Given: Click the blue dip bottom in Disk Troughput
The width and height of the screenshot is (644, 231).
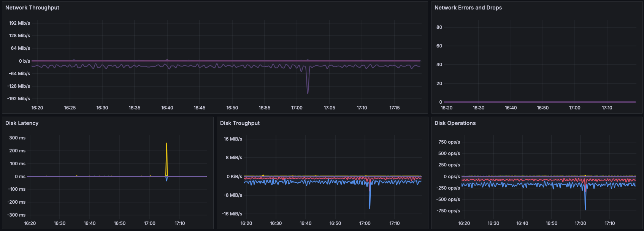Looking at the screenshot, I should coord(370,208).
